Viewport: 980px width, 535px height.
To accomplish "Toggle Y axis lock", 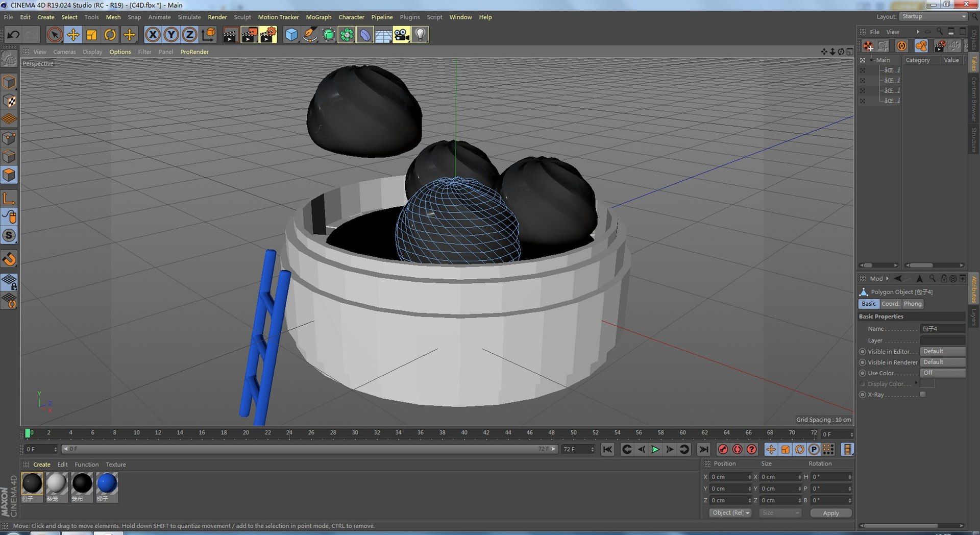I will (x=171, y=35).
